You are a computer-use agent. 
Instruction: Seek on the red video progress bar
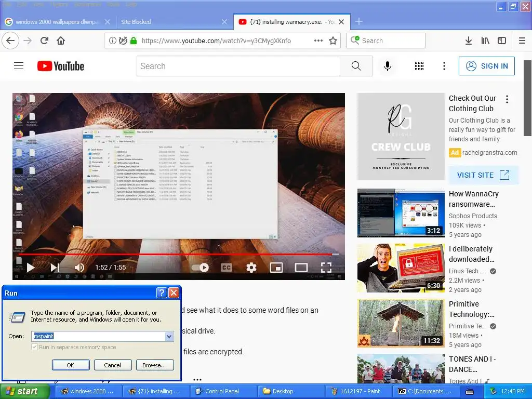click(x=176, y=254)
